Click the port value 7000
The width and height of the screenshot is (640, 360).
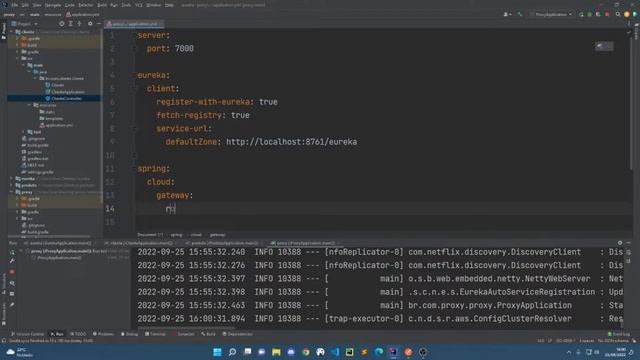click(184, 49)
